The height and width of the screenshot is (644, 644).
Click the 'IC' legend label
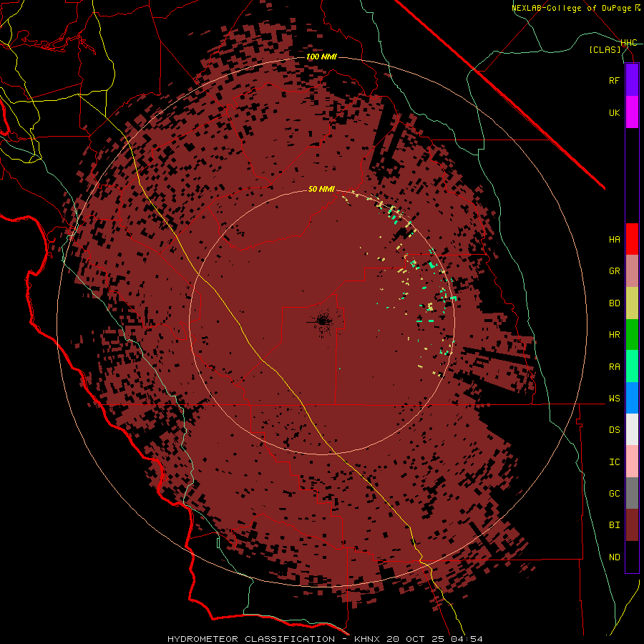[x=614, y=462]
